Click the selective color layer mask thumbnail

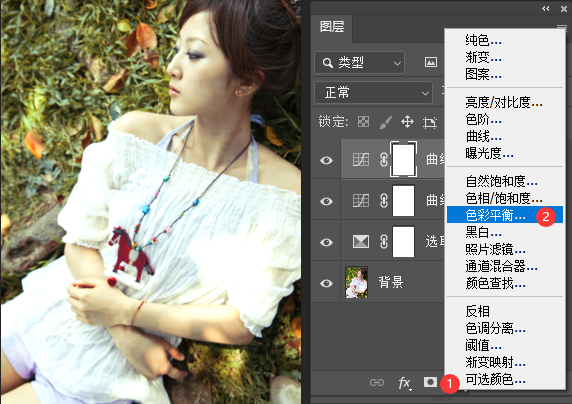click(403, 242)
